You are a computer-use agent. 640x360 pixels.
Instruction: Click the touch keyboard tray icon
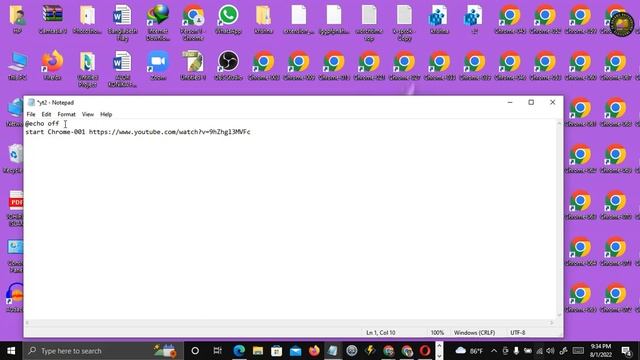(578, 351)
